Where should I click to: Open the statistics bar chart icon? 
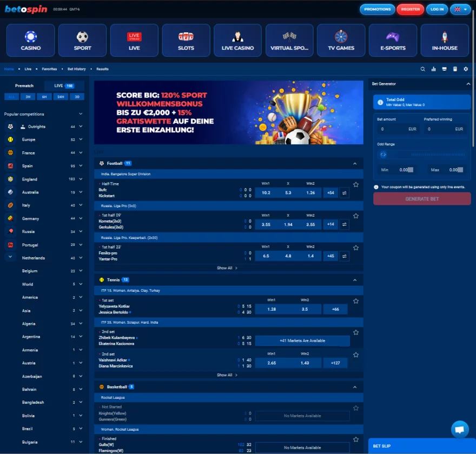433,69
